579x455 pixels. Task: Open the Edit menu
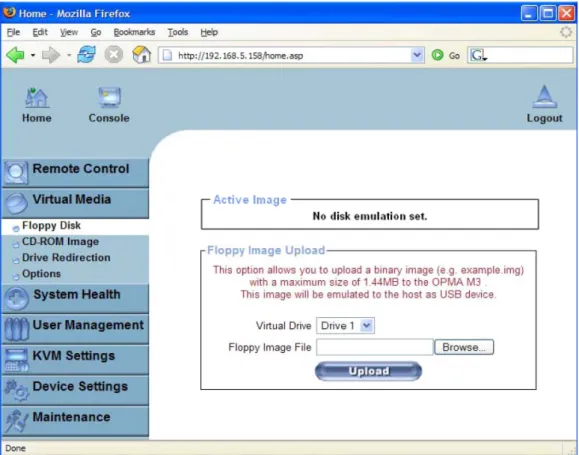pyautogui.click(x=40, y=32)
